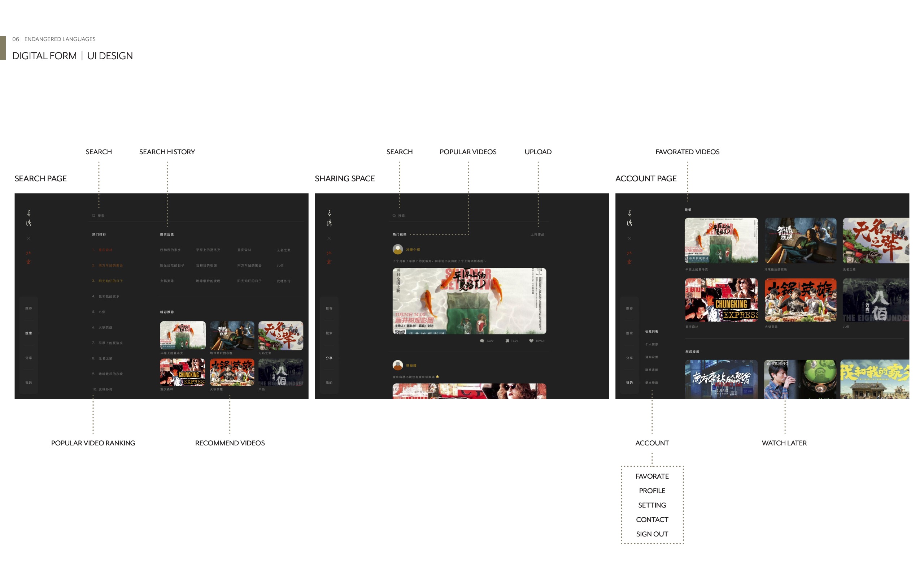Select 收藏列表 in the account menu
924x578 pixels.
pyautogui.click(x=652, y=331)
